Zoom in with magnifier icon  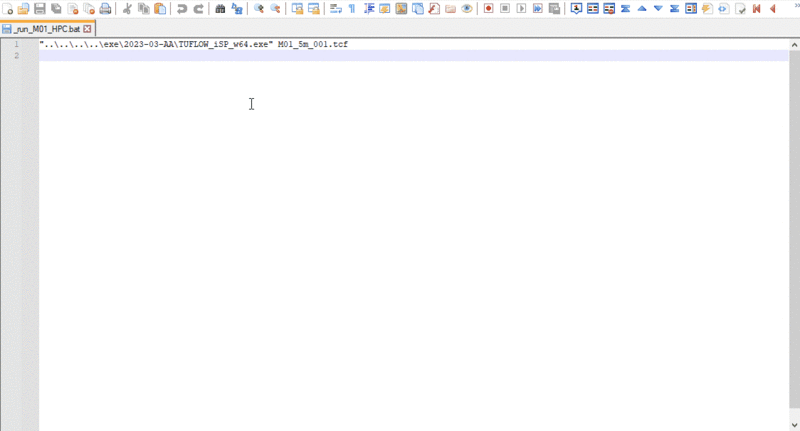tap(259, 9)
